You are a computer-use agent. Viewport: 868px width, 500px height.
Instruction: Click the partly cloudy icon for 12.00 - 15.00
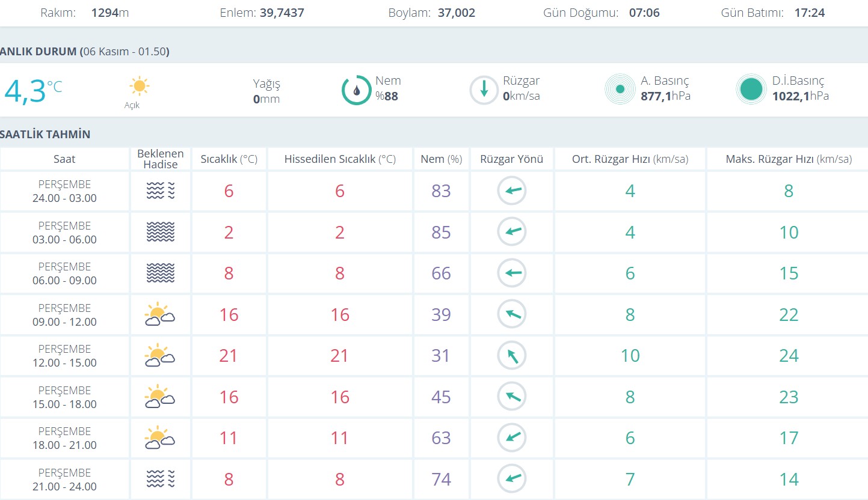coord(159,356)
